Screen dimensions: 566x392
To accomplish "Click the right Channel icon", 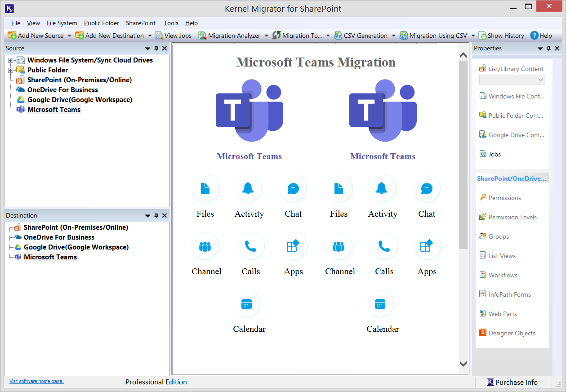I will 339,246.
